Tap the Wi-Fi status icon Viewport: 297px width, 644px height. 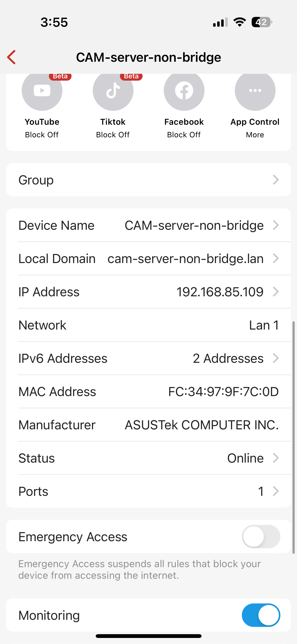pyautogui.click(x=240, y=22)
